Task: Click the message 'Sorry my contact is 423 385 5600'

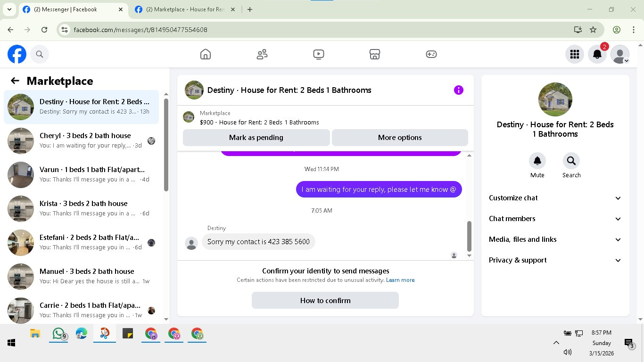Action: (258, 242)
